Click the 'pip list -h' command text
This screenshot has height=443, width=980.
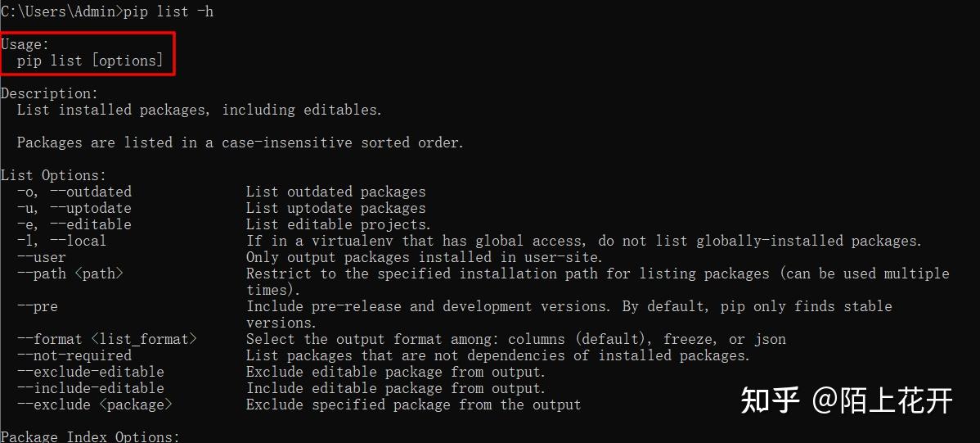tap(169, 12)
